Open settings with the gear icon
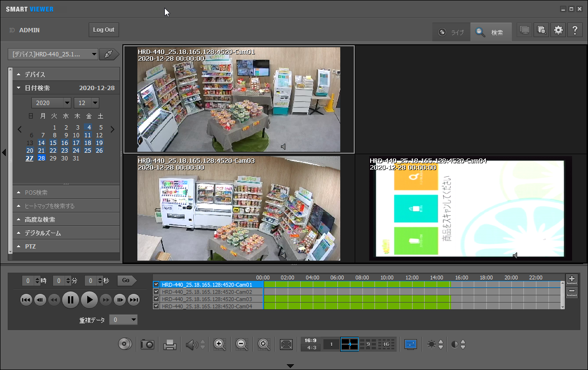Viewport: 588px width, 370px height. (558, 30)
